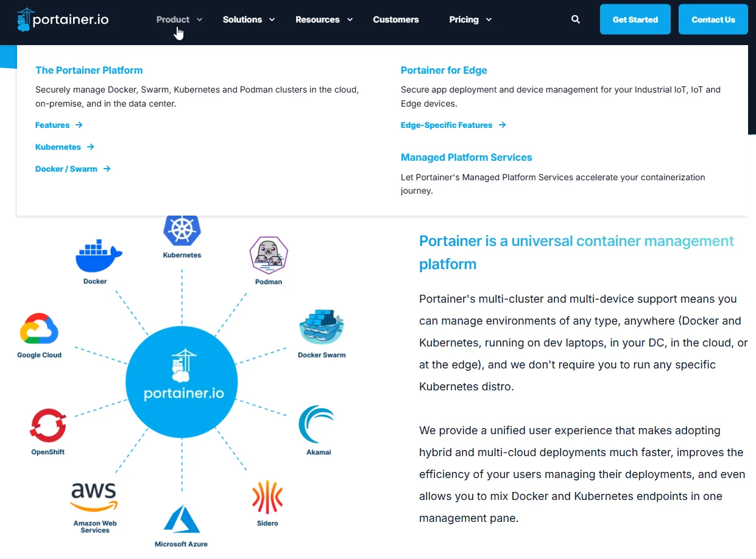Click the 'Docker Swarm' label in diagram

[322, 355]
